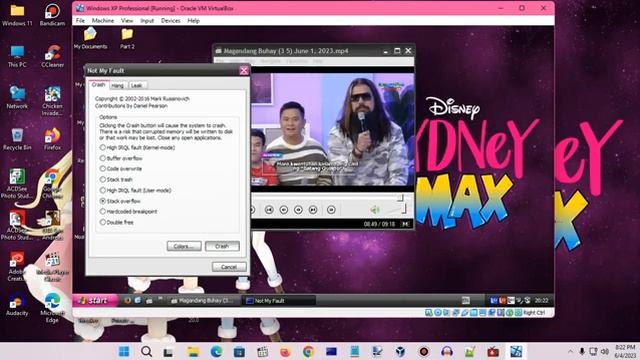Open the Audacity desktop shortcut
Screen dimensions: 640x360
pos(17,304)
